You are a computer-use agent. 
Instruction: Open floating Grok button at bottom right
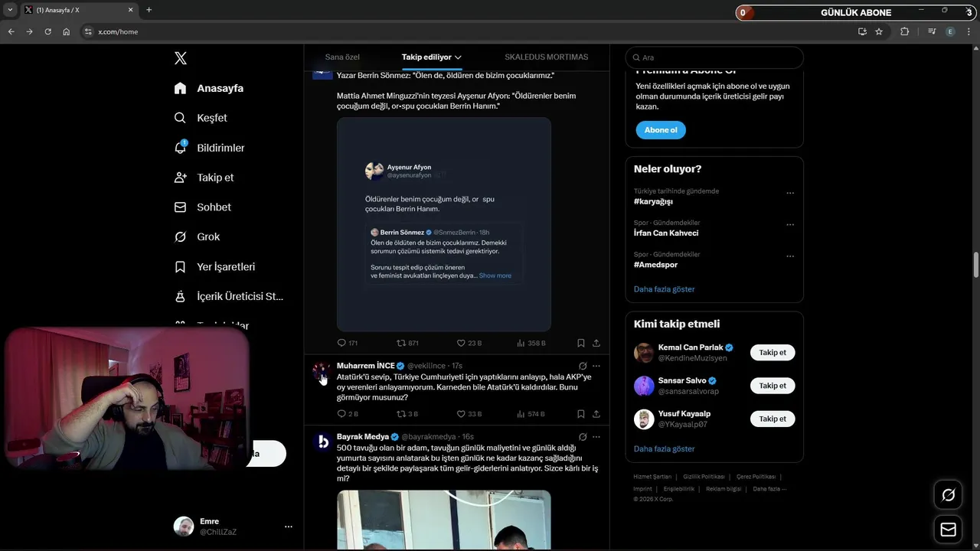[x=948, y=495]
